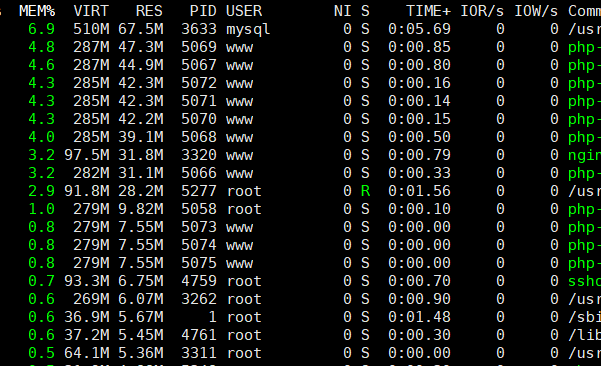This screenshot has height=366, width=601.
Task: Click PID 5075 process entry
Action: [x=199, y=263]
